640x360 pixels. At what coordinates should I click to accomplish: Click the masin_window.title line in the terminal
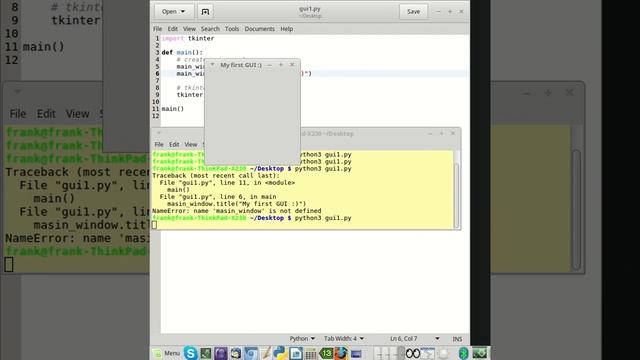[236, 204]
